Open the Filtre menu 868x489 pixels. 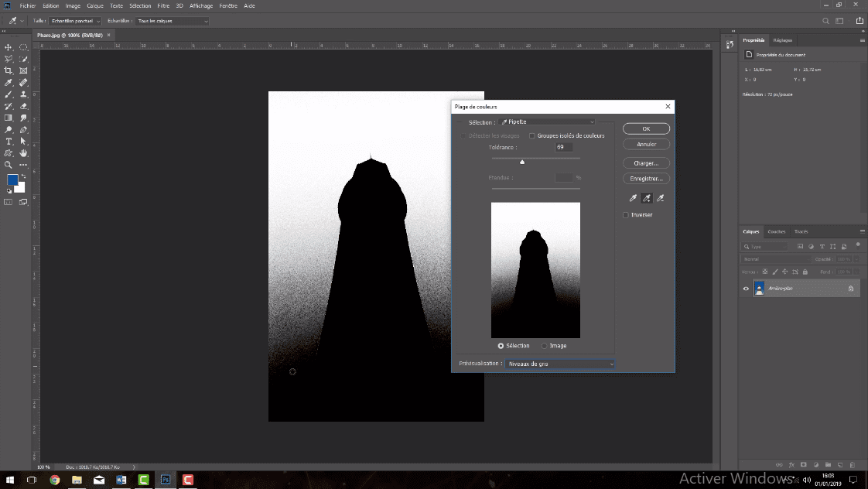(x=163, y=5)
